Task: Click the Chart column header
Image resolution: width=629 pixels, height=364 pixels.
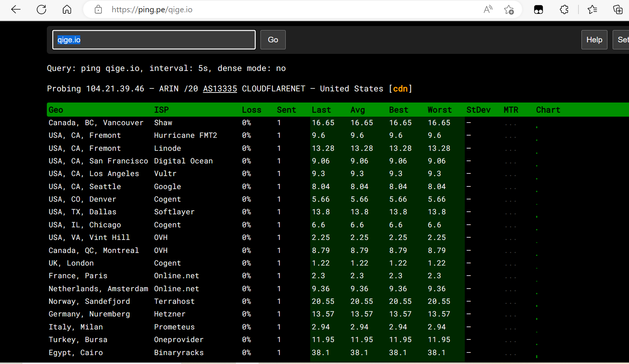Action: 548,110
